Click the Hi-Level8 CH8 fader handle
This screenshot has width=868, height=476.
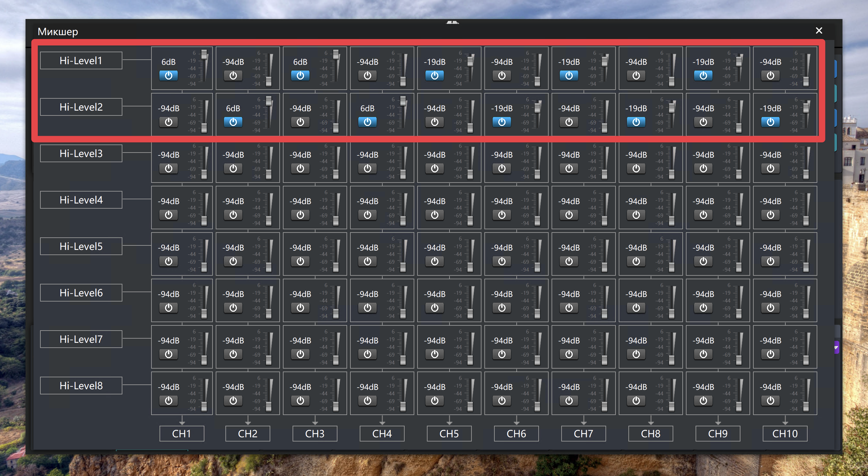click(x=672, y=406)
